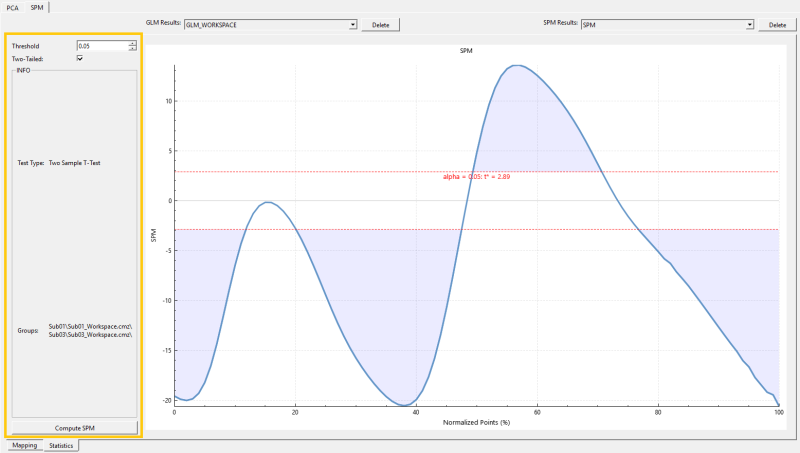Select the SPM tab
This screenshot has width=800, height=453.
[37, 7]
